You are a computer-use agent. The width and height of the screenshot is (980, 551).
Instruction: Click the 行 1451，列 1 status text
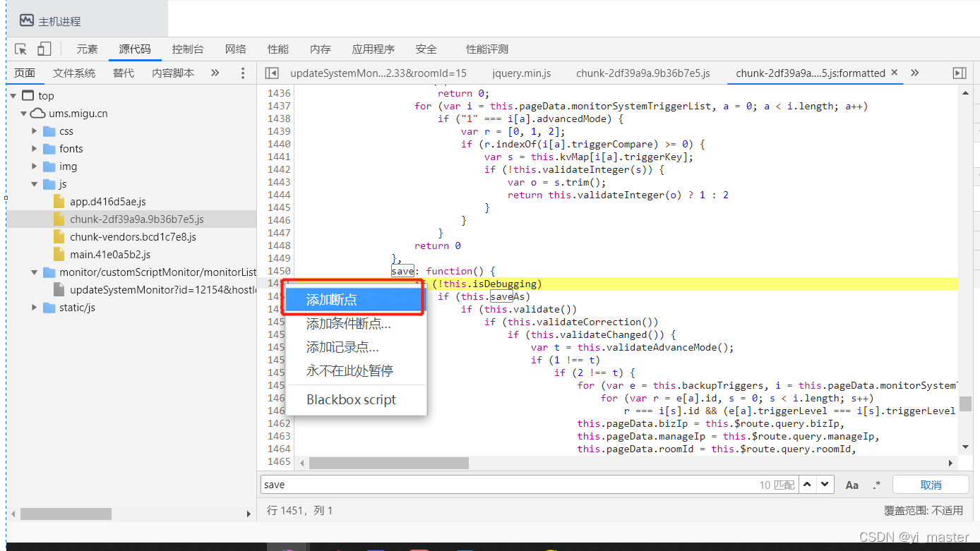(300, 510)
